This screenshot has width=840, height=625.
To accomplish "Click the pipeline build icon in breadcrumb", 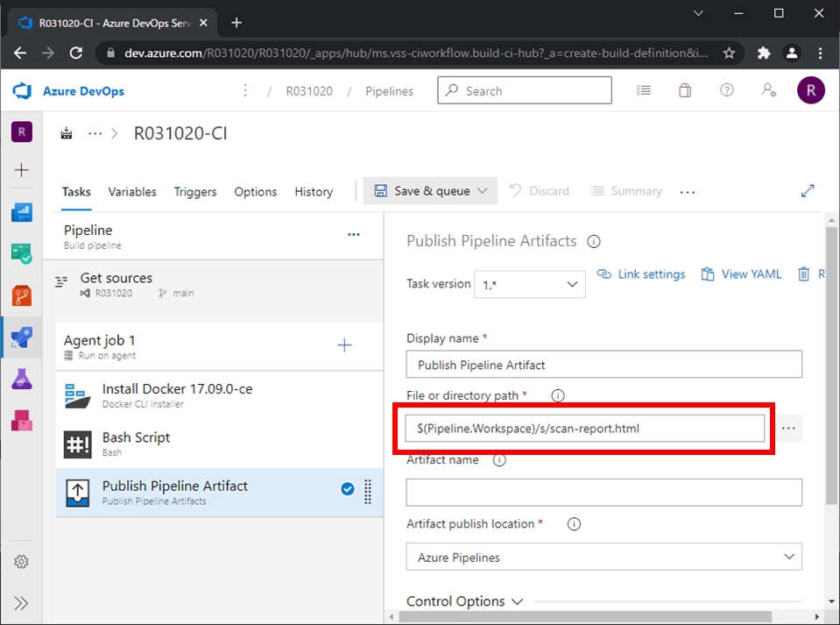I will pyautogui.click(x=67, y=133).
